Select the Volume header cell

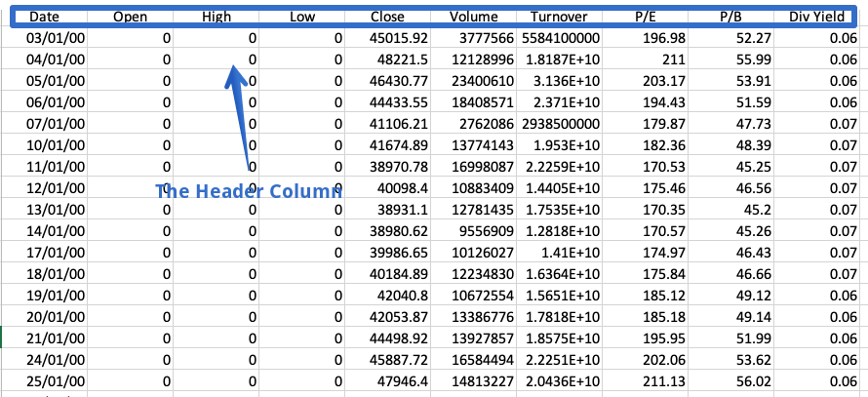473,17
